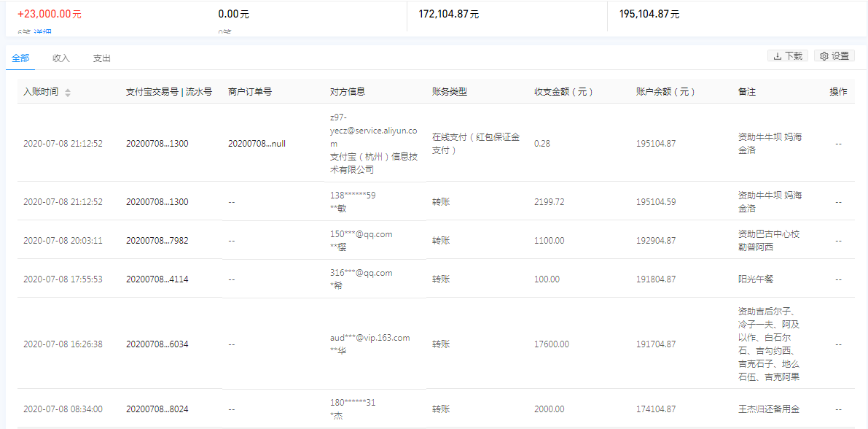Open 设置 settings with gear icon

pos(834,56)
